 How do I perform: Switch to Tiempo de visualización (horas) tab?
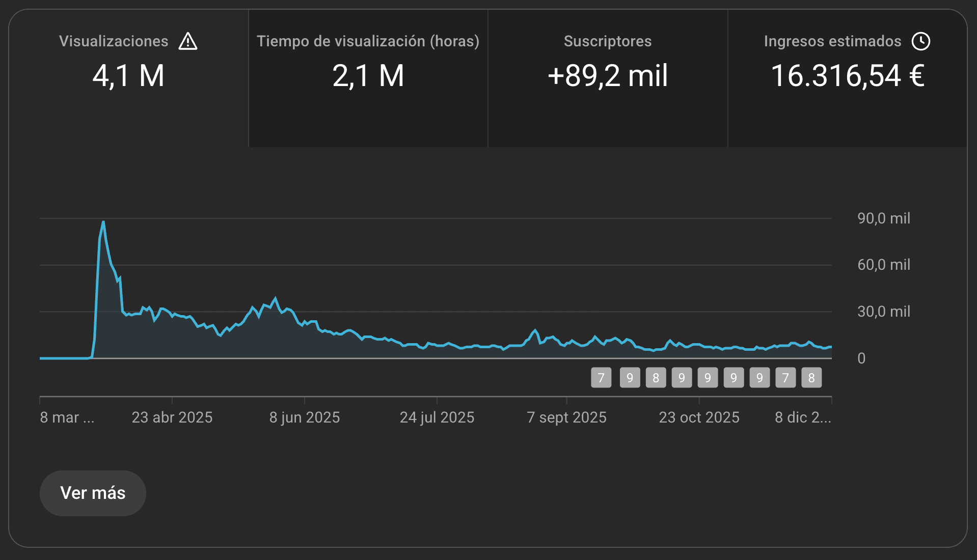368,77
